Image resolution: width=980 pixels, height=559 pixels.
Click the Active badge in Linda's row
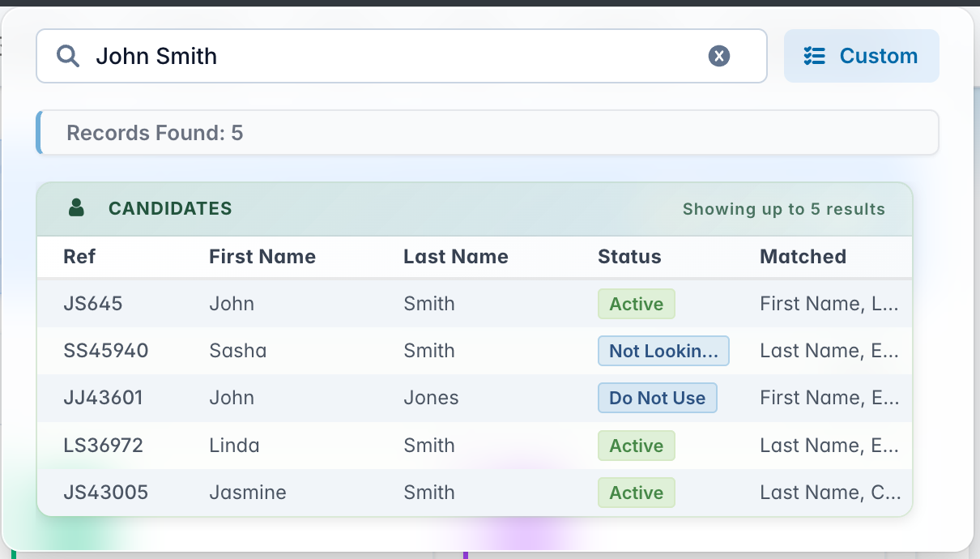pos(637,446)
